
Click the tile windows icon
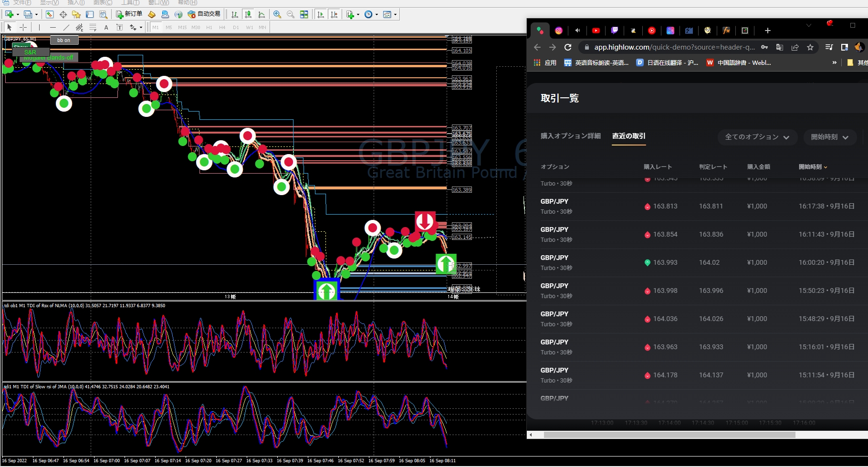(x=304, y=14)
